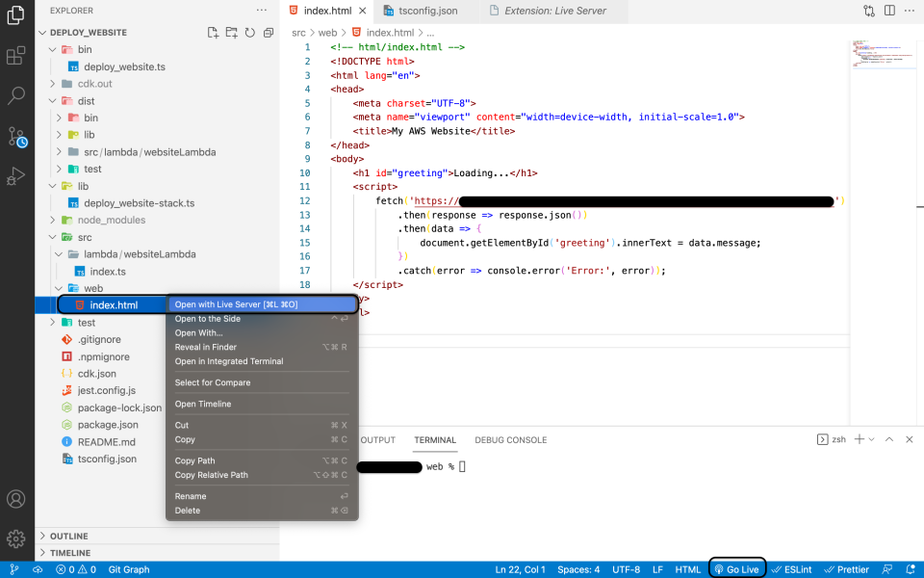Select the zsh terminal dropdown
The width and height of the screenshot is (924, 578).
coord(834,439)
